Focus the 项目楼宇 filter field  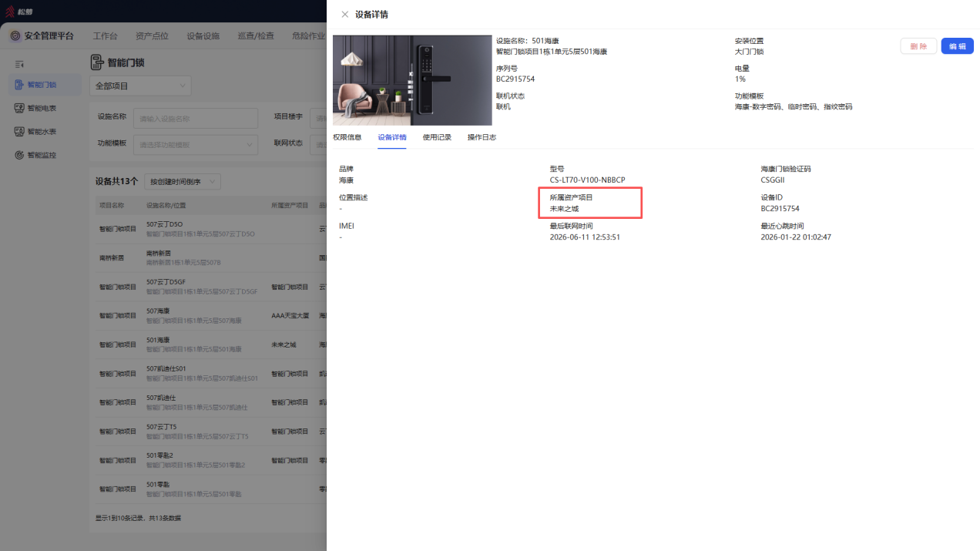(x=318, y=118)
